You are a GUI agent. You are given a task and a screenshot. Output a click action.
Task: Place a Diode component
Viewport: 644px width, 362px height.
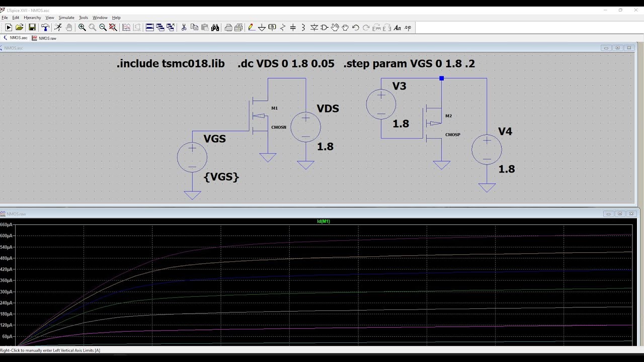coord(314,28)
